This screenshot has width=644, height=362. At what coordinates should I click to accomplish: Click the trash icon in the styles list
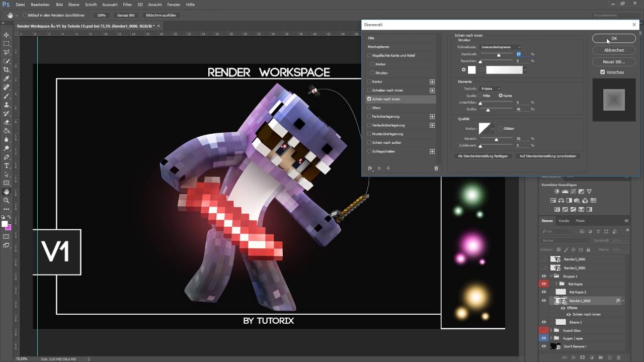(x=436, y=168)
